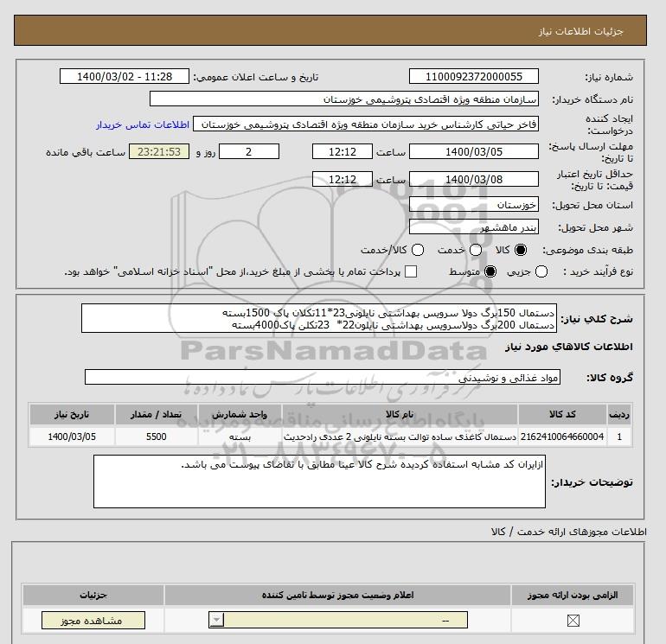666x644 pixels.
Task: Click the request creator name field
Action: click(366, 124)
